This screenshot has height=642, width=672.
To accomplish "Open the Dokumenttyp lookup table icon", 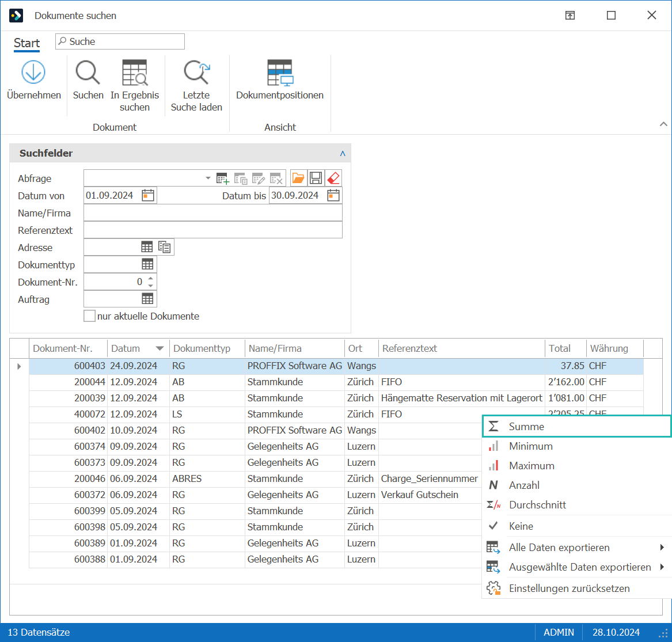I will click(x=147, y=264).
